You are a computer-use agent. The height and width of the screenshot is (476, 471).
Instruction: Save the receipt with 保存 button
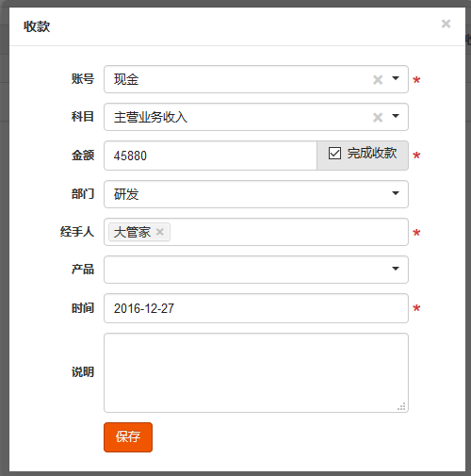[128, 437]
